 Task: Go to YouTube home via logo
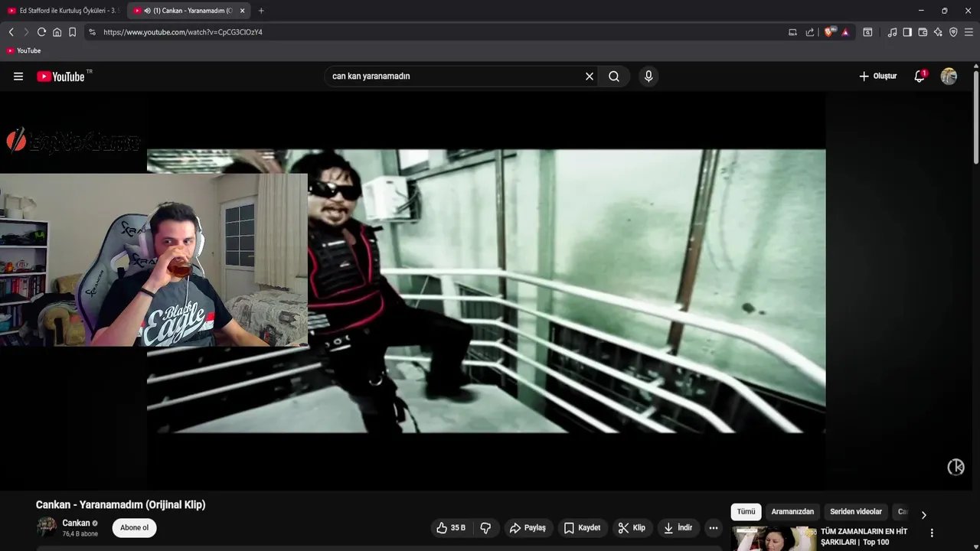tap(60, 77)
